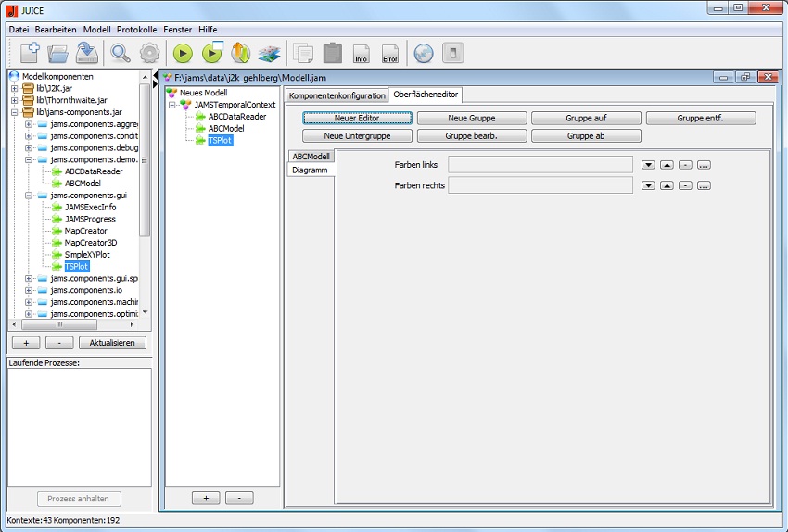Click the magnifying glass search icon
The image size is (788, 532).
121,53
